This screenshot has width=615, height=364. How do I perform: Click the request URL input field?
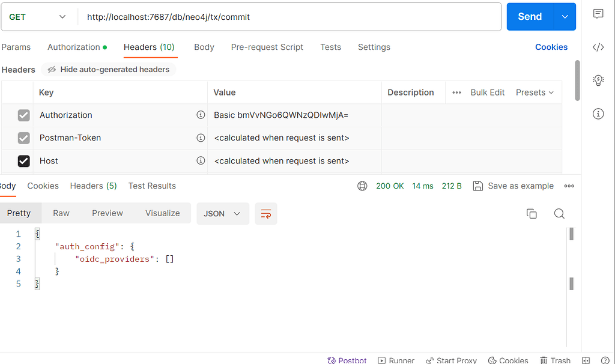click(x=289, y=17)
